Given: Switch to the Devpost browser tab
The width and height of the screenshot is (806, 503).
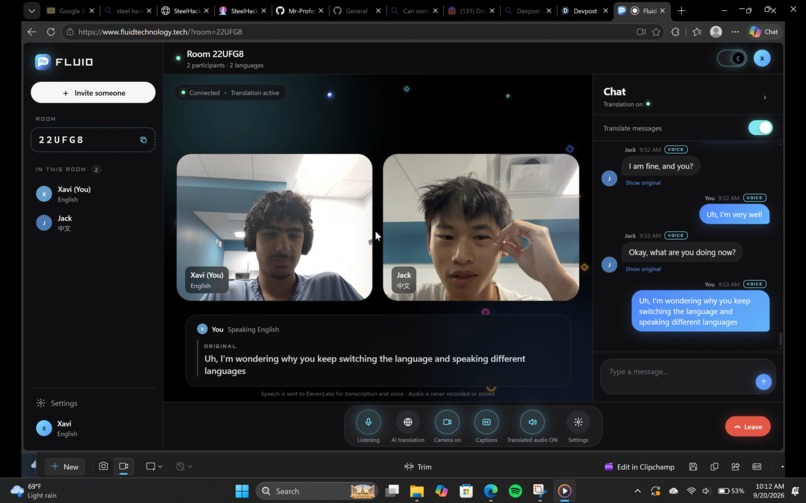Looking at the screenshot, I should 585,10.
